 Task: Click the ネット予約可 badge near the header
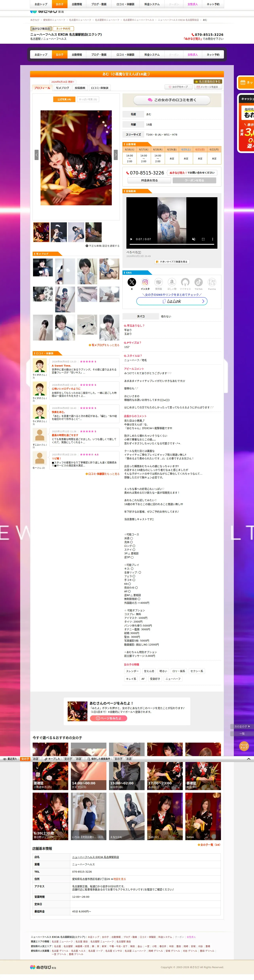tap(63, 28)
